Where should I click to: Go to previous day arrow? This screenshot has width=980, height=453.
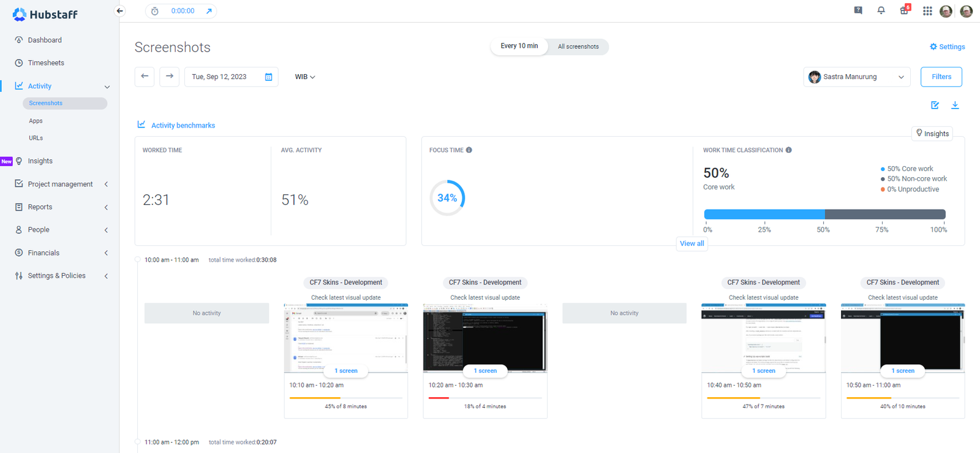[145, 77]
